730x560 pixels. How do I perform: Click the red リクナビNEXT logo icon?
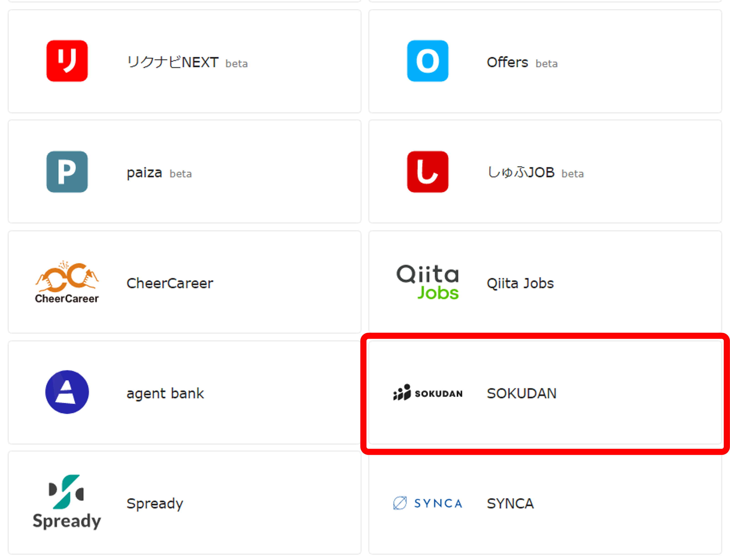[x=67, y=61]
